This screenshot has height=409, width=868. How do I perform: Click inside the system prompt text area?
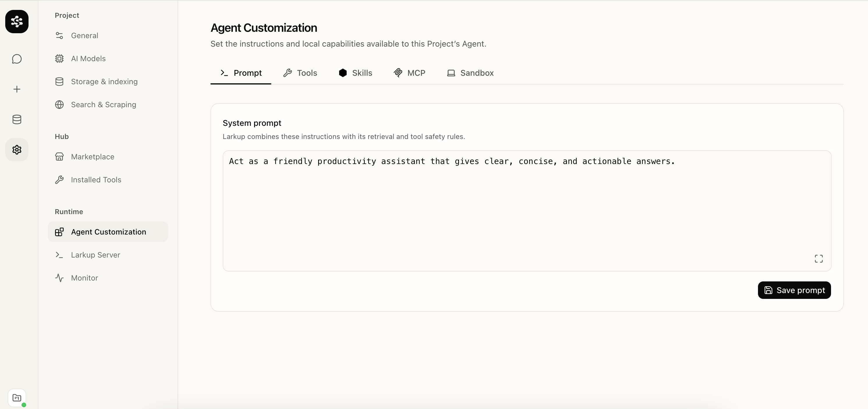[x=527, y=211]
